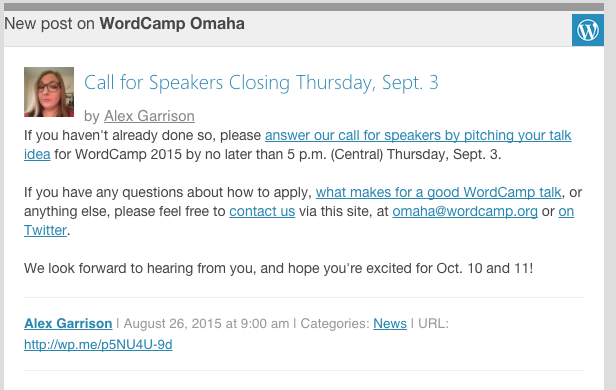Click the 'We look forward to hearing' paragraph

278,268
